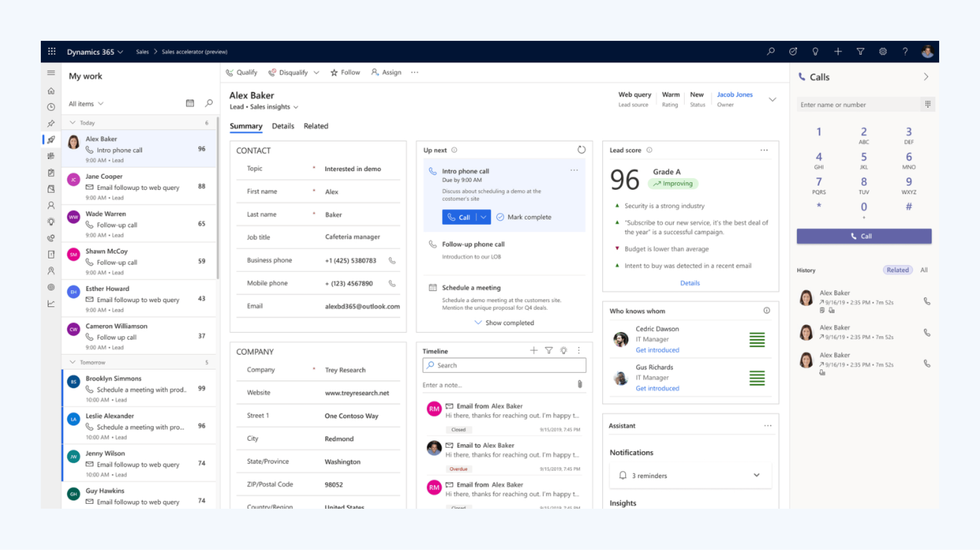Click the My work list scrollbar

click(218, 198)
